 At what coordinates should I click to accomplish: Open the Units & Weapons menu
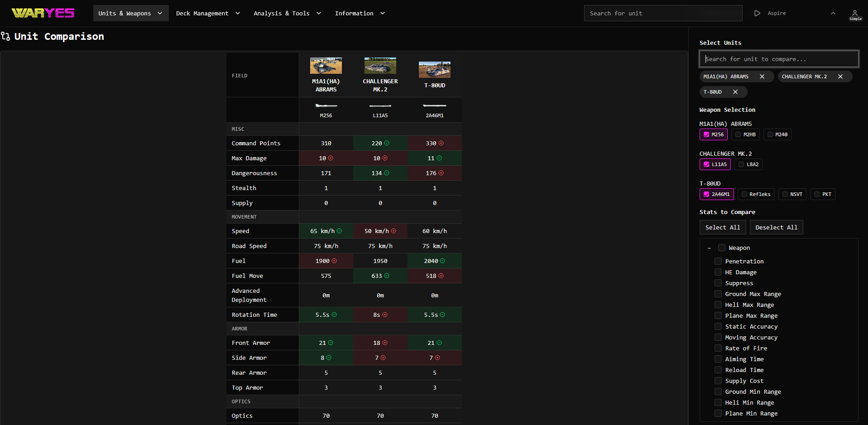coord(130,13)
